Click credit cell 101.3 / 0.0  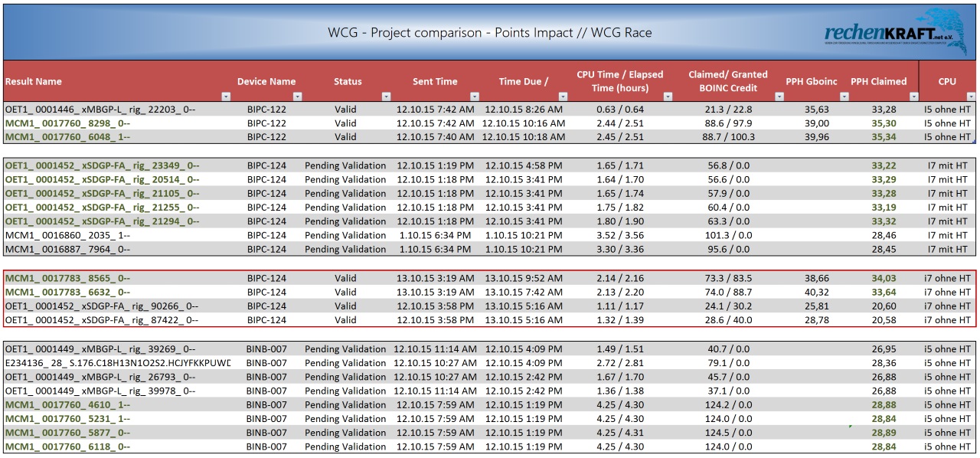click(727, 235)
